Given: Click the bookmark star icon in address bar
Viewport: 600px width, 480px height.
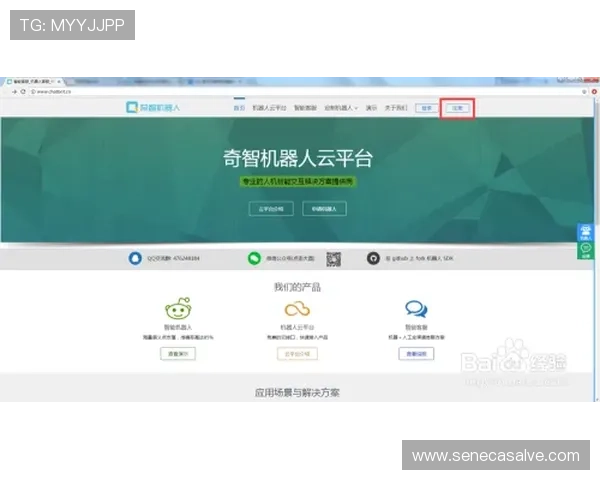Looking at the screenshot, I should 584,92.
